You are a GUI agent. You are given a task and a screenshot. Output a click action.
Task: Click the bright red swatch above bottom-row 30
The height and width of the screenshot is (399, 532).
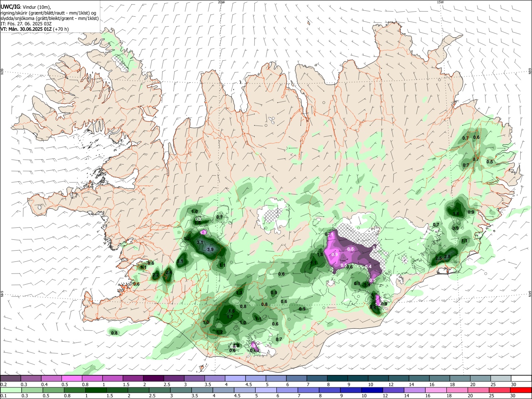[520, 390]
